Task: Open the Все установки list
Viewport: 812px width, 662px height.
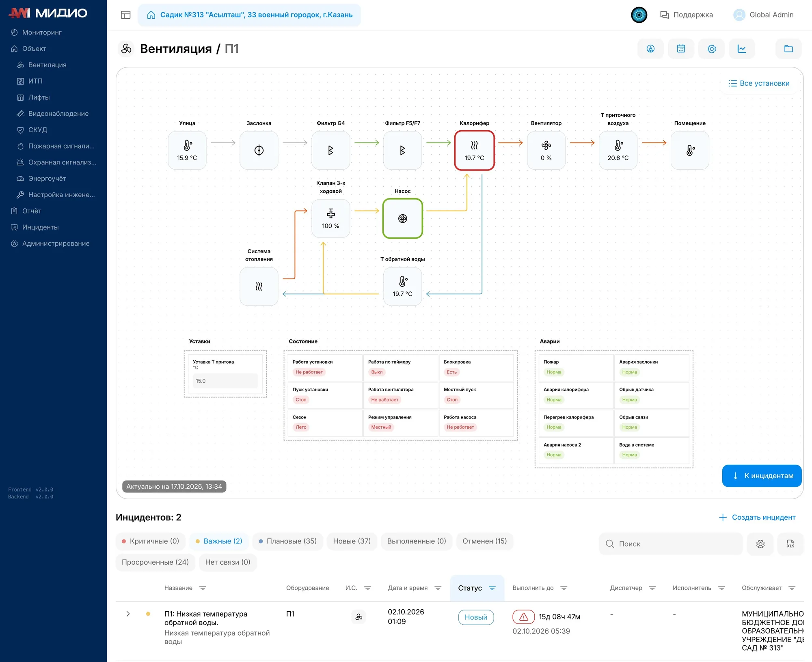Action: pyautogui.click(x=759, y=83)
